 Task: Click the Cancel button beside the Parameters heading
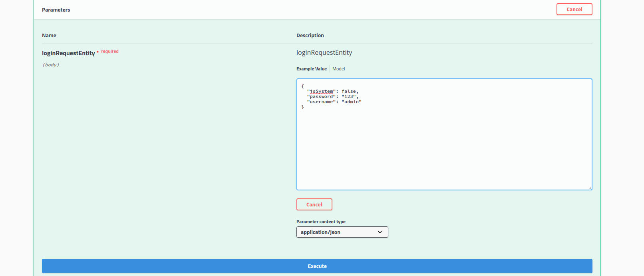[x=574, y=9]
